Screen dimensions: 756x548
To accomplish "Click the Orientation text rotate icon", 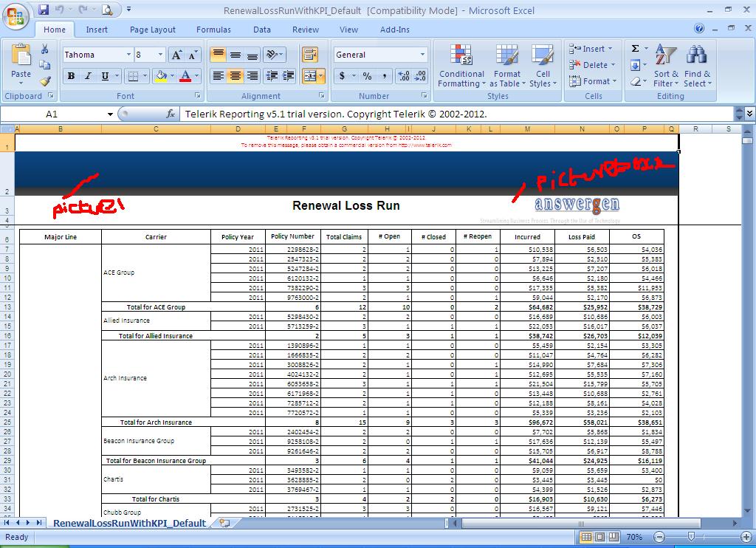I will point(272,55).
